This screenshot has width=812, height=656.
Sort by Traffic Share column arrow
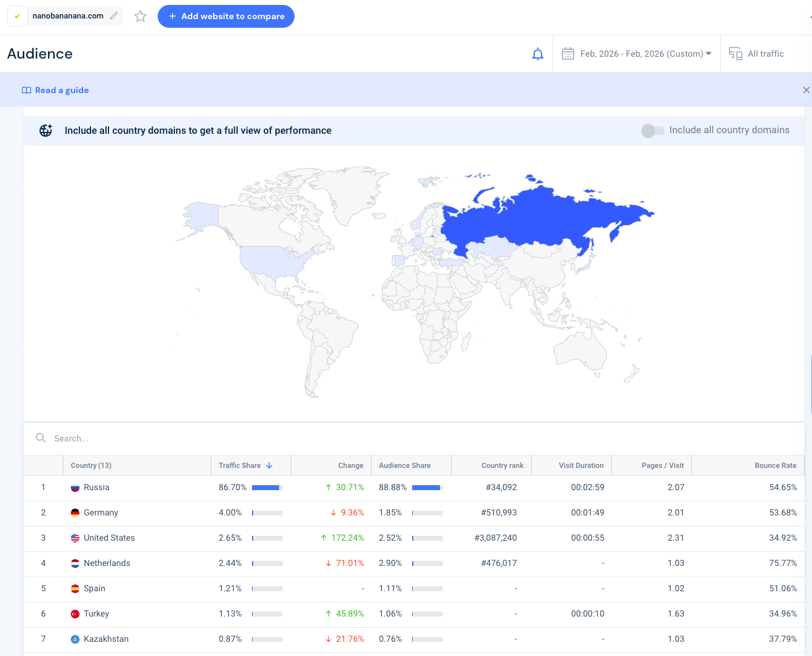(269, 465)
